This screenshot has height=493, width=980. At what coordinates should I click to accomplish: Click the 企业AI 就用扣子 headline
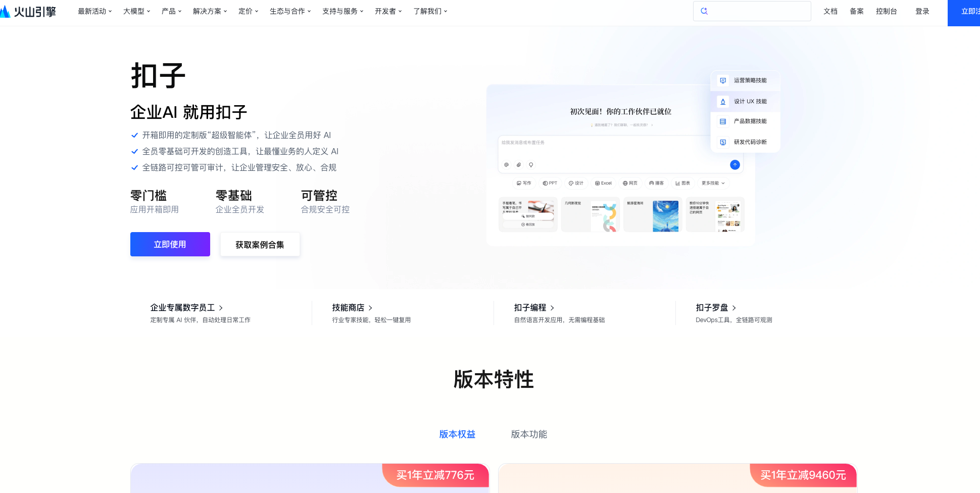[188, 112]
